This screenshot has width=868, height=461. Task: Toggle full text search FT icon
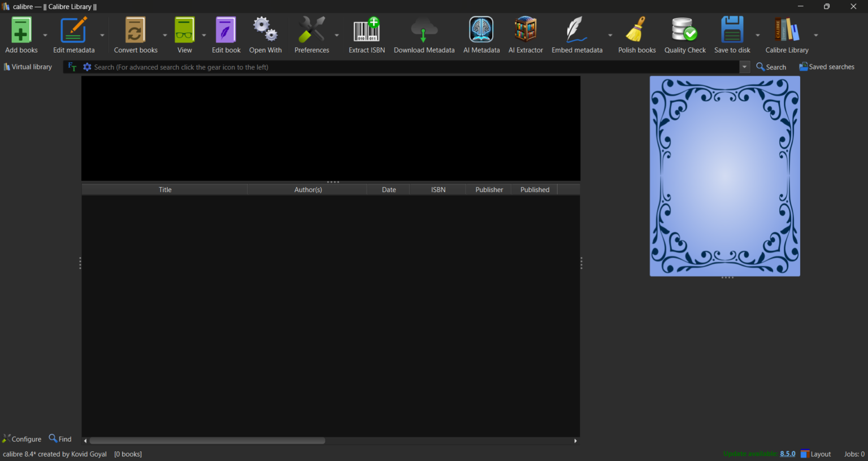tap(72, 67)
